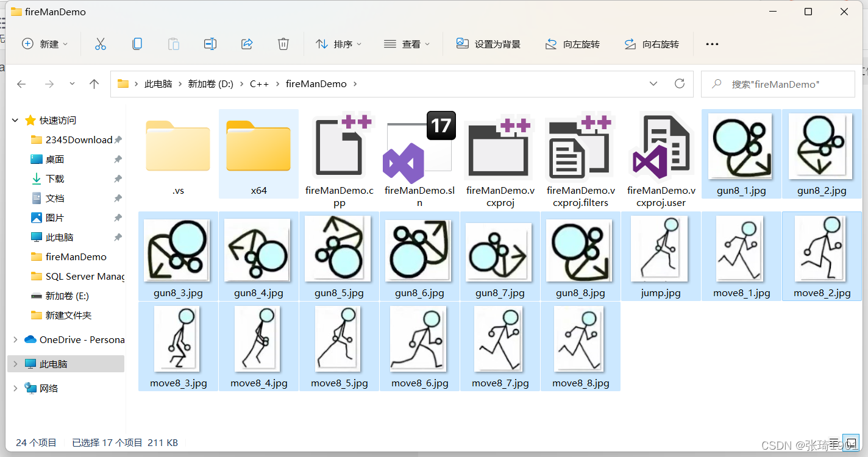This screenshot has width=868, height=457.
Task: Open the 查看 view menu
Action: [x=407, y=44]
